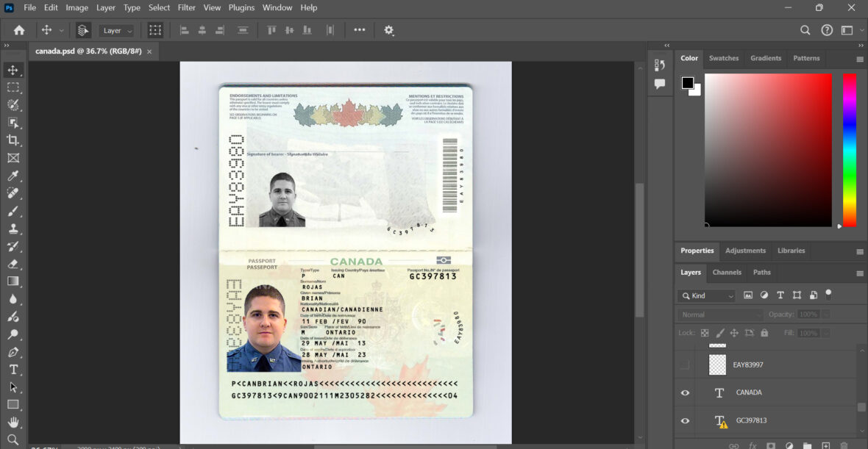
Task: Select the Zoom tool
Action: (13, 440)
